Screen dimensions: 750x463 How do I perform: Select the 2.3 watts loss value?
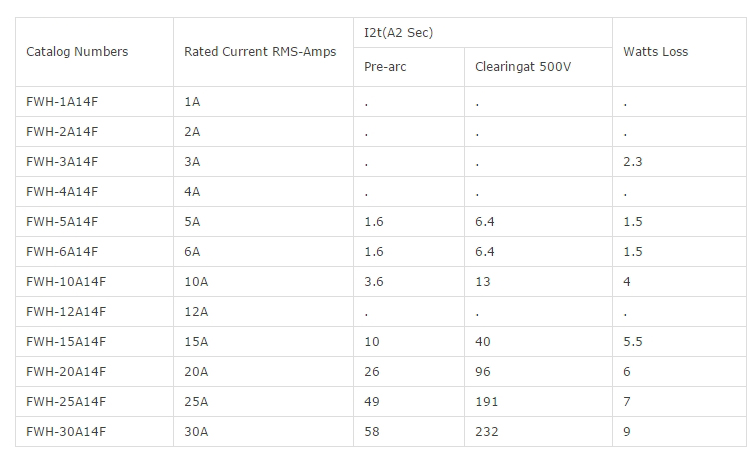tap(632, 161)
